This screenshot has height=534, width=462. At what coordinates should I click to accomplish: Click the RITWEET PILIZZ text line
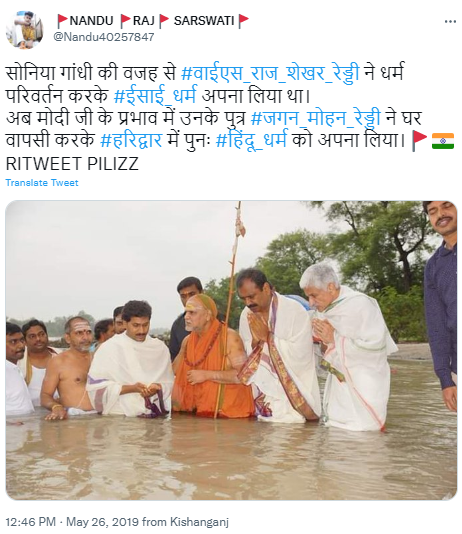point(72,164)
